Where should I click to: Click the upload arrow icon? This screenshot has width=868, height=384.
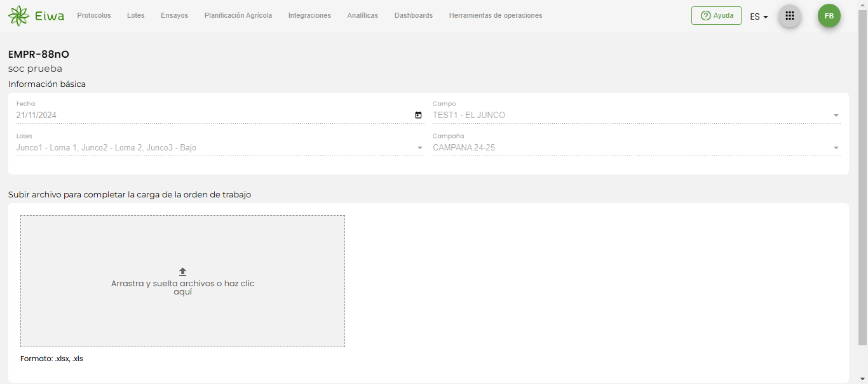(182, 272)
